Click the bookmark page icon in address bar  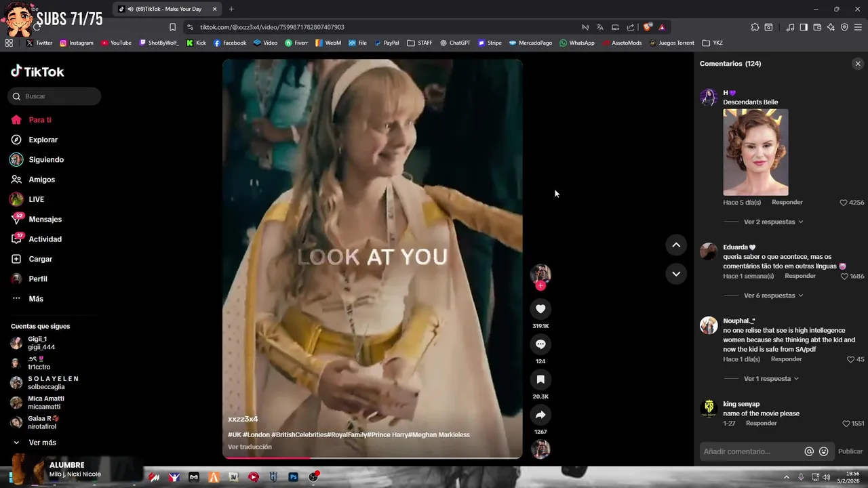coord(172,27)
